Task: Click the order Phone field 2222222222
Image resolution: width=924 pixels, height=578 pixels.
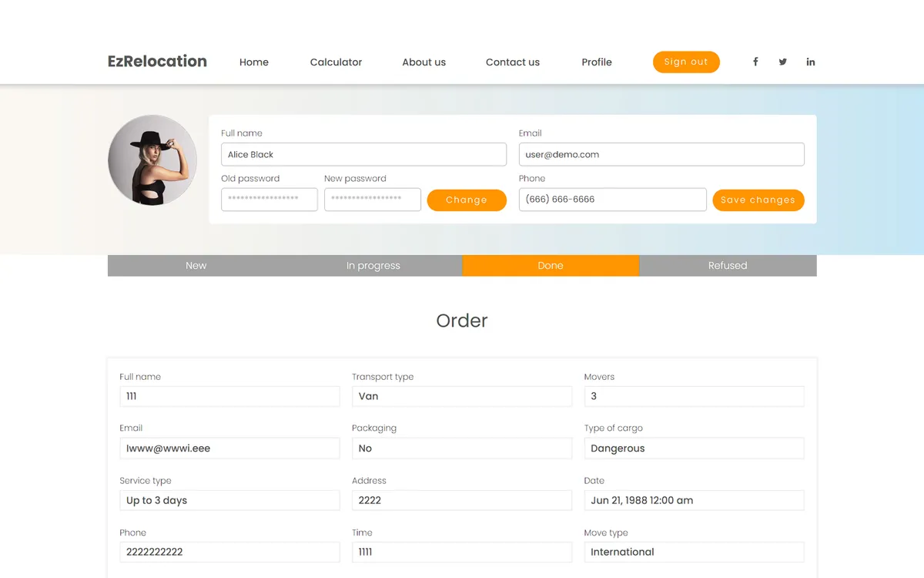Action: click(229, 552)
